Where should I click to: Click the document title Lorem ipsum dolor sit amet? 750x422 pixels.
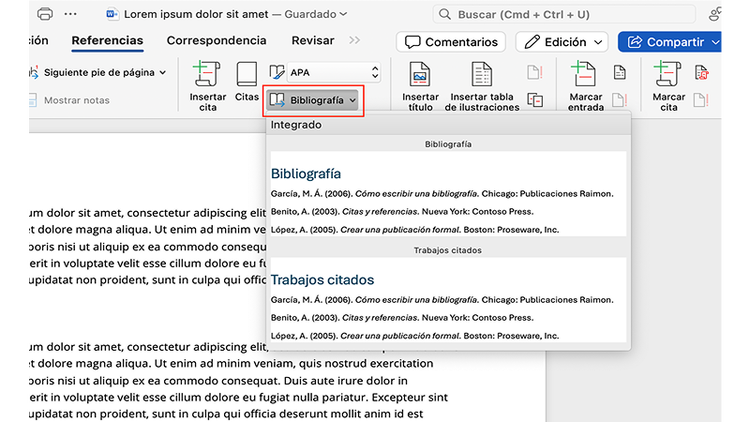click(196, 14)
